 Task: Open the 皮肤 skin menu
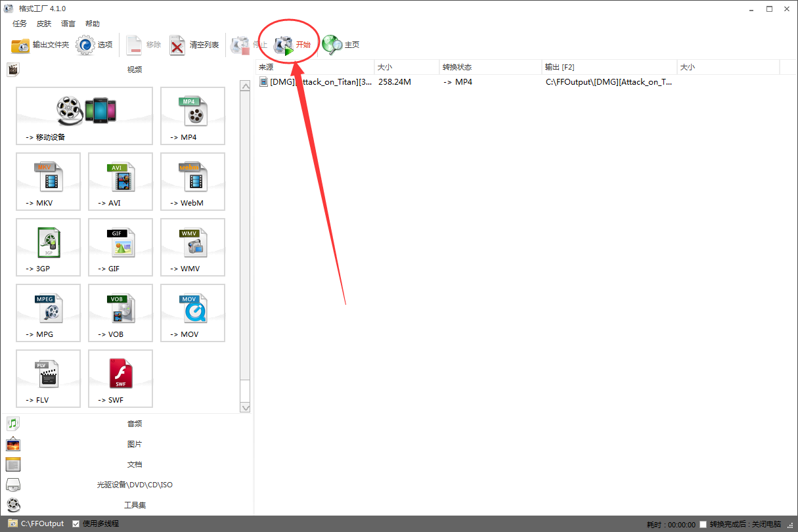tap(44, 24)
